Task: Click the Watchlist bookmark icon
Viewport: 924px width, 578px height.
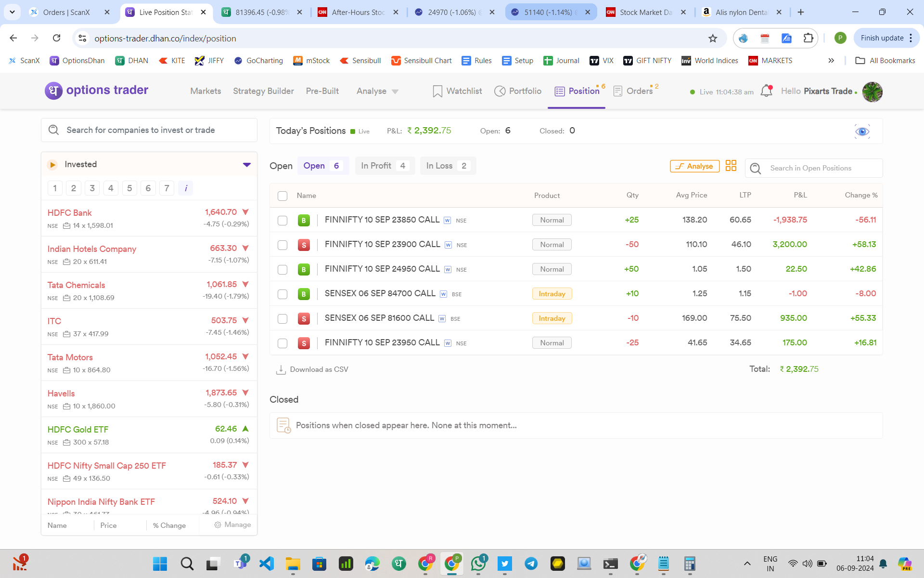Action: pyautogui.click(x=437, y=91)
